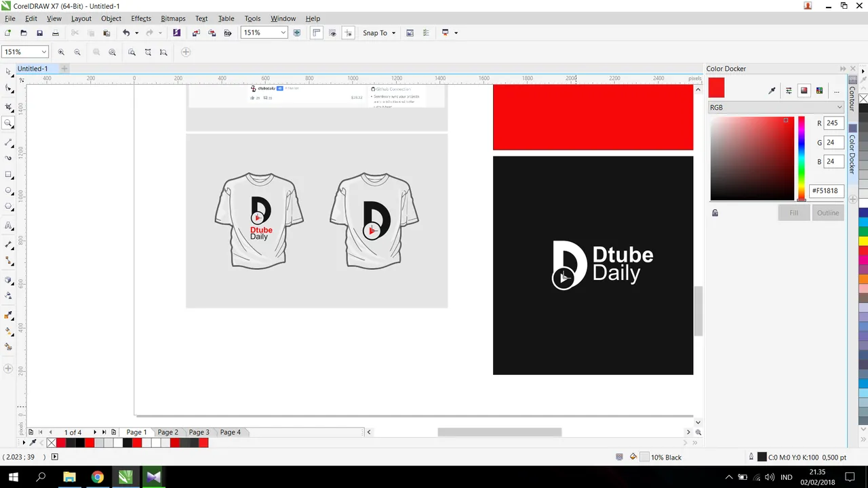
Task: Expand the undo history dropdown arrow
Action: click(137, 33)
